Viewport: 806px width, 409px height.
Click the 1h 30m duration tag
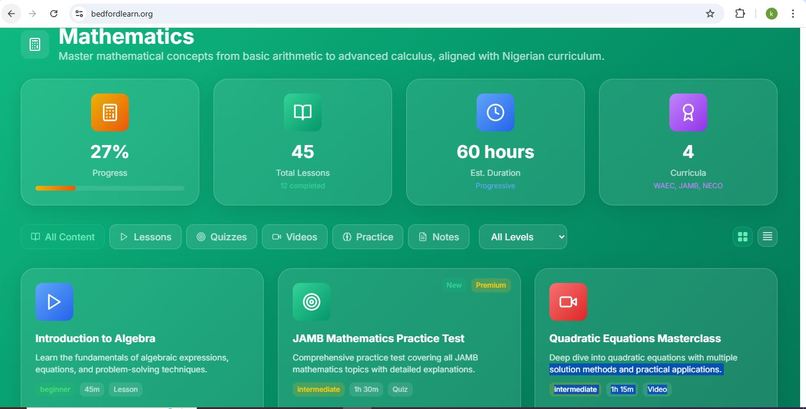(366, 389)
